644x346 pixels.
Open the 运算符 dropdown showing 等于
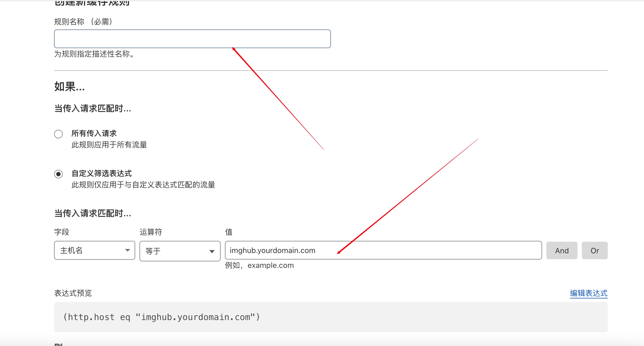[180, 251]
